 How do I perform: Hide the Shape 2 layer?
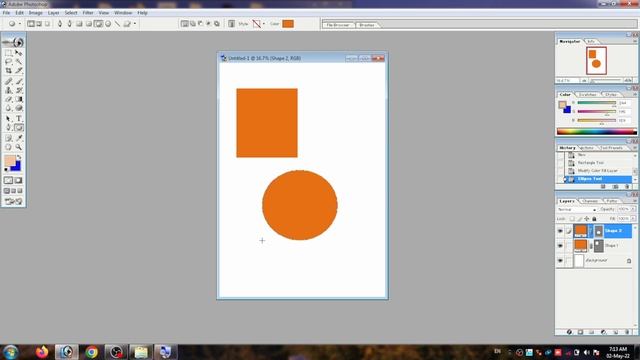point(560,231)
